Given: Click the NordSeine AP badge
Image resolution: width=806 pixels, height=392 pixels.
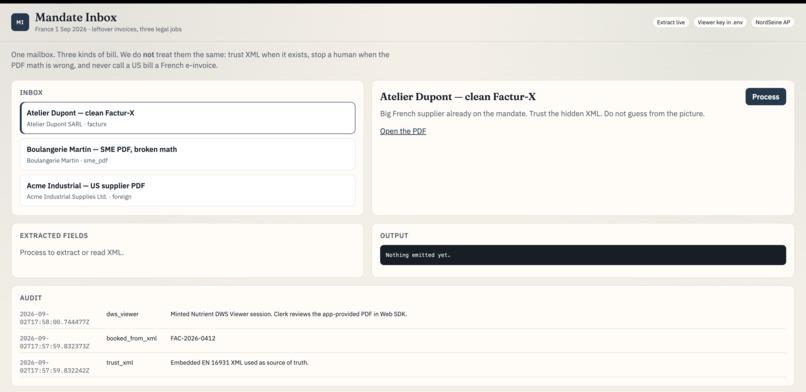Looking at the screenshot, I should pyautogui.click(x=773, y=22).
